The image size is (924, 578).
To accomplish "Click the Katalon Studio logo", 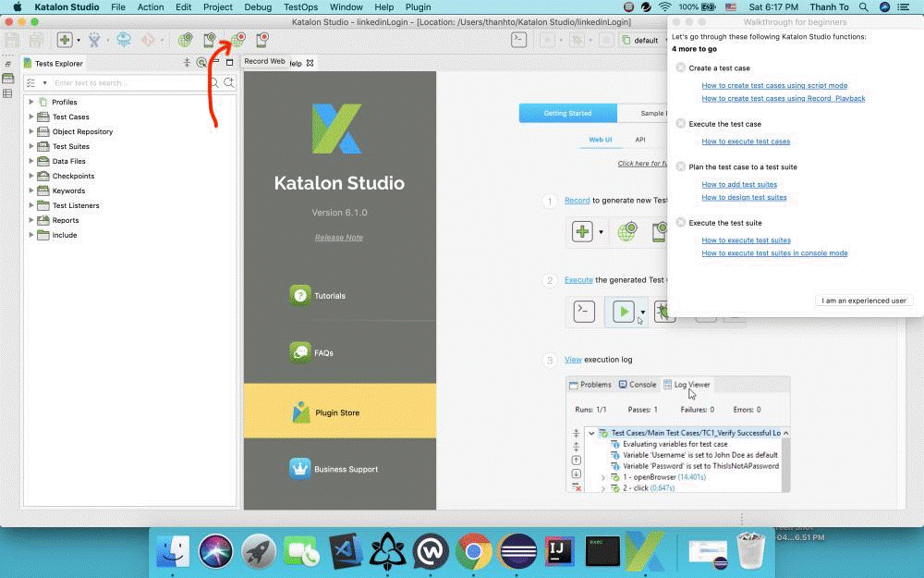I will [336, 129].
